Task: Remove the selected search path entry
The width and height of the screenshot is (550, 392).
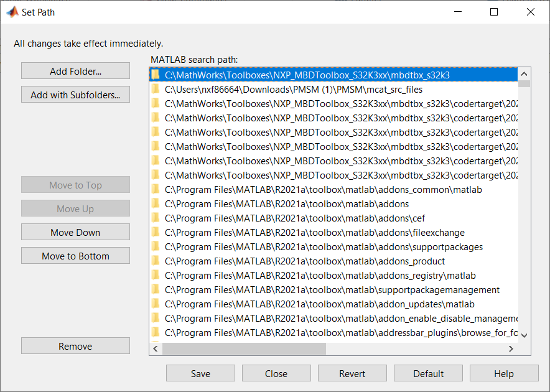Action: pos(75,346)
